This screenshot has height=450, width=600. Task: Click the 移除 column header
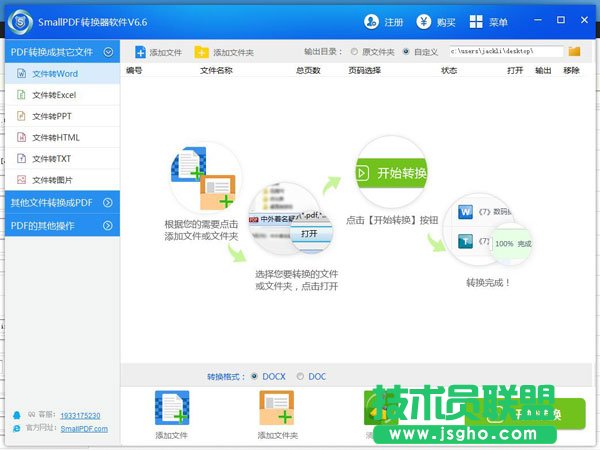point(571,70)
